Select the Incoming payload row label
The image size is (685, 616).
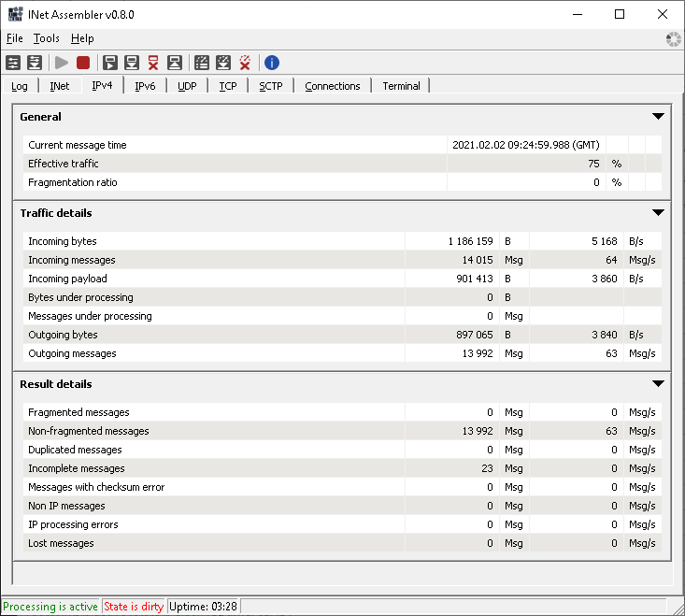67,279
